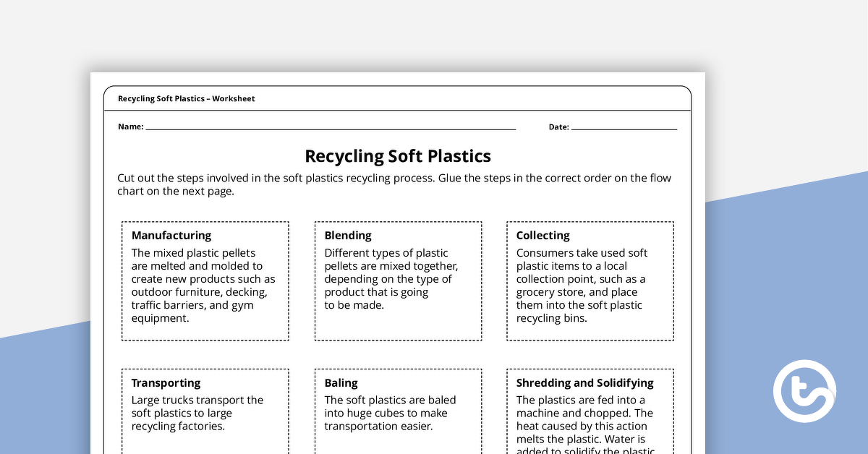The image size is (868, 454).
Task: Click the Teach Starter logo icon
Action: coord(804,391)
